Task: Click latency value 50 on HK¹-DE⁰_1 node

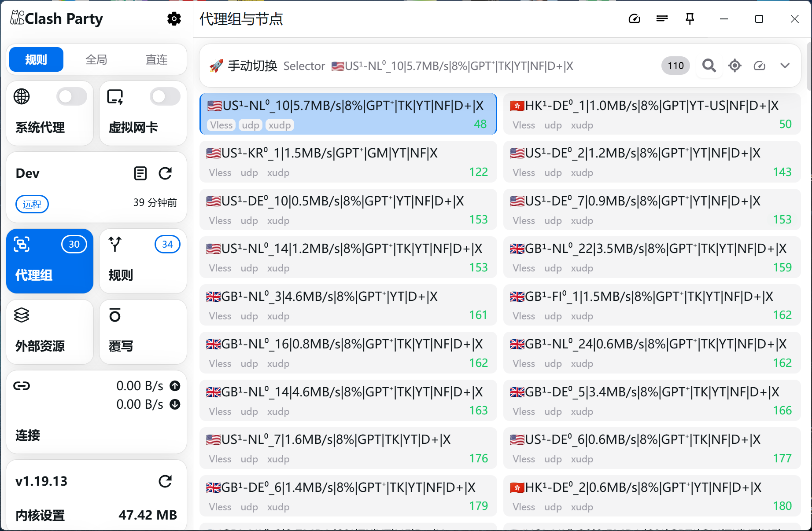Action: [785, 125]
